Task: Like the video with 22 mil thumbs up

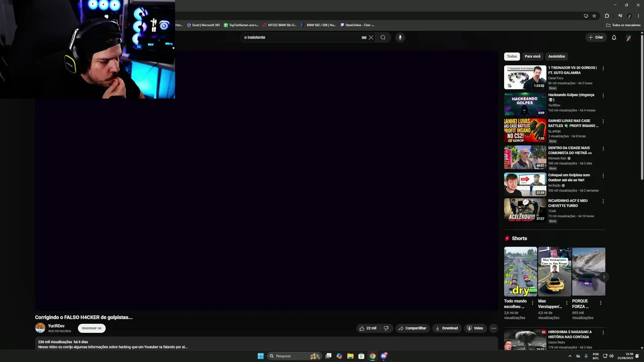Action: coord(368,328)
